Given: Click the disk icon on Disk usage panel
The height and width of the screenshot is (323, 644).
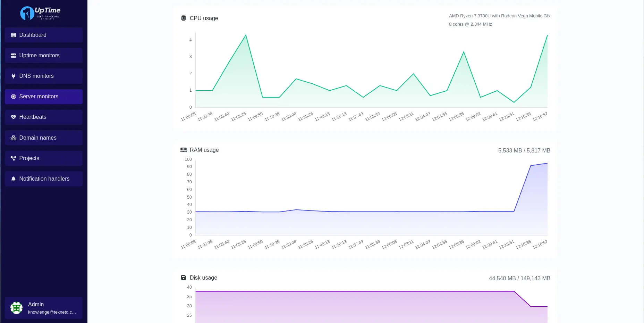Looking at the screenshot, I should coord(183,278).
